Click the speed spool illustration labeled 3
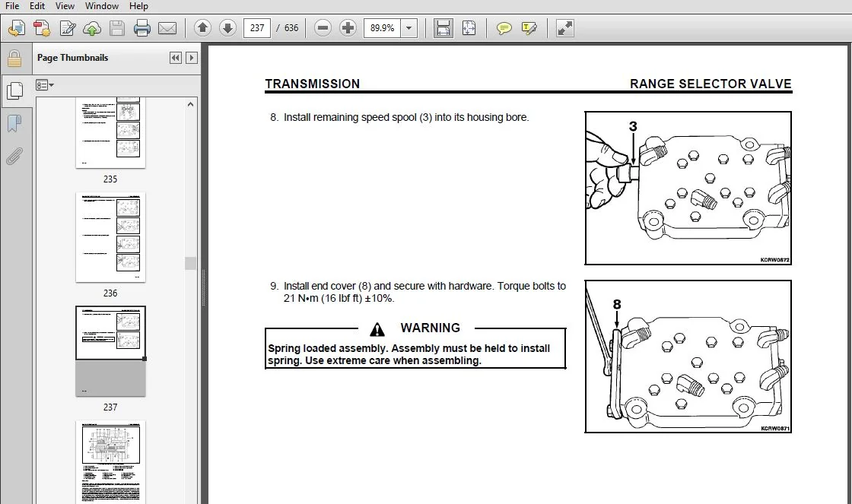Screen dimensions: 852x504 pos(688,188)
